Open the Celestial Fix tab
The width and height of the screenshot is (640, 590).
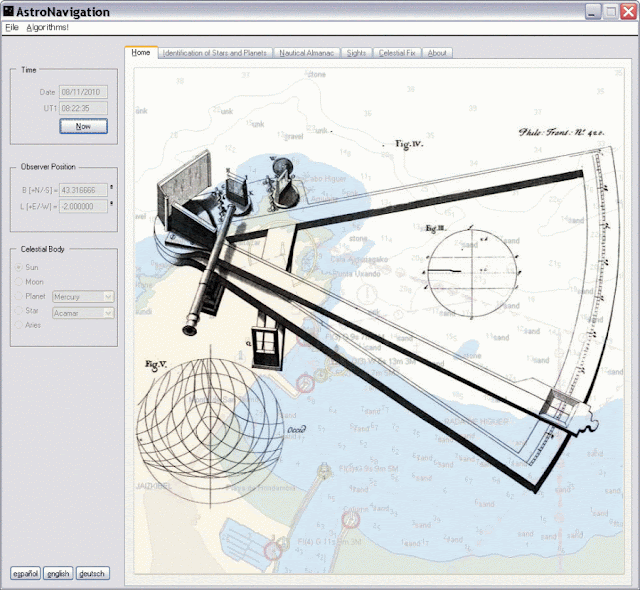click(x=397, y=53)
